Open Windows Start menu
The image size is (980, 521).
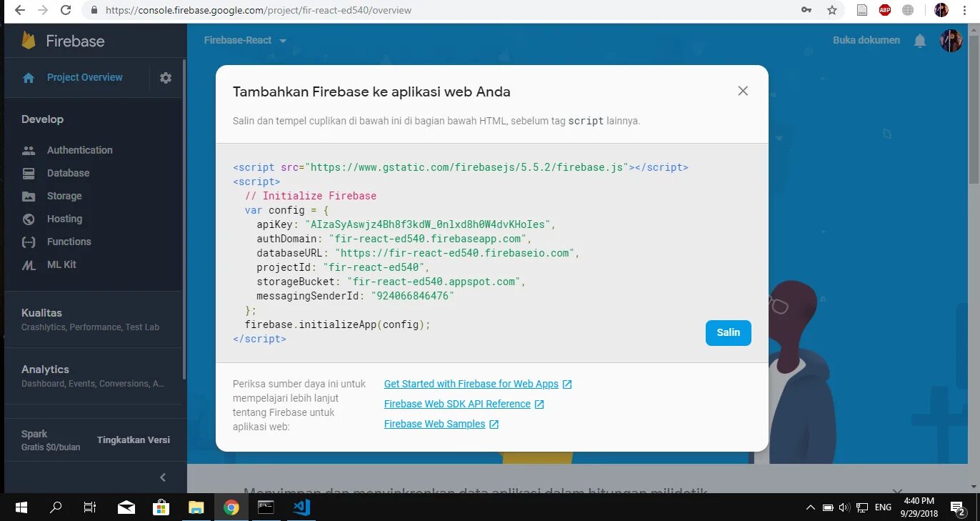point(21,507)
